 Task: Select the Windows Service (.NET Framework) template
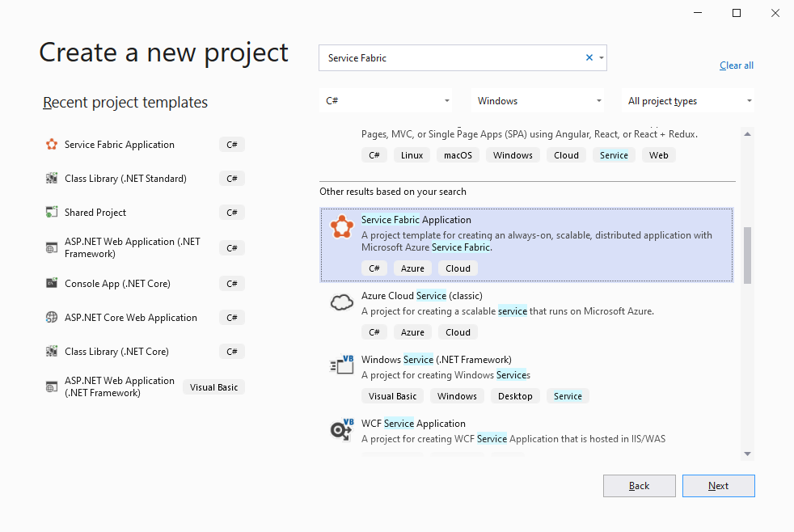pos(526,378)
